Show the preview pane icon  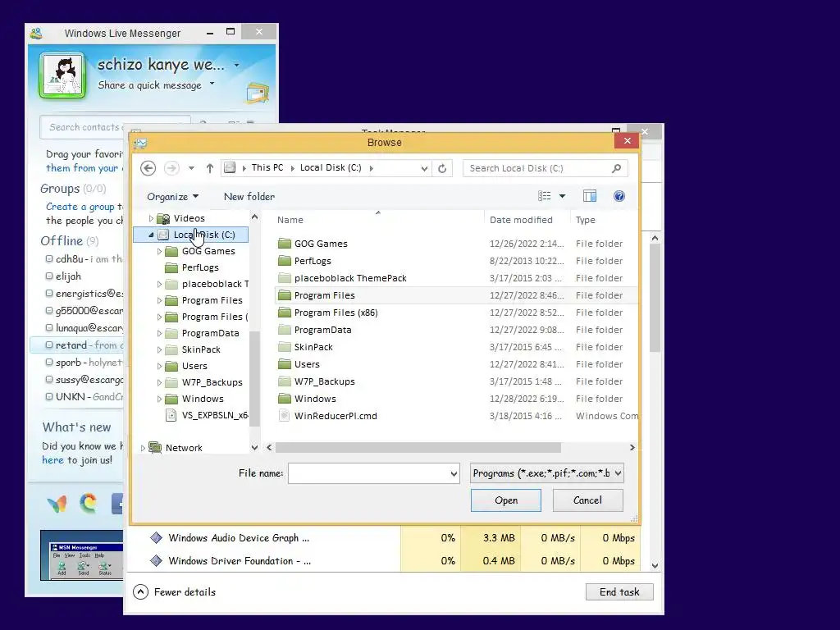click(590, 196)
